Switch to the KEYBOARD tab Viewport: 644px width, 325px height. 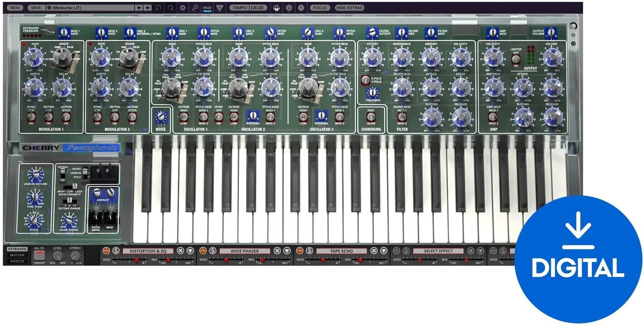(17, 249)
